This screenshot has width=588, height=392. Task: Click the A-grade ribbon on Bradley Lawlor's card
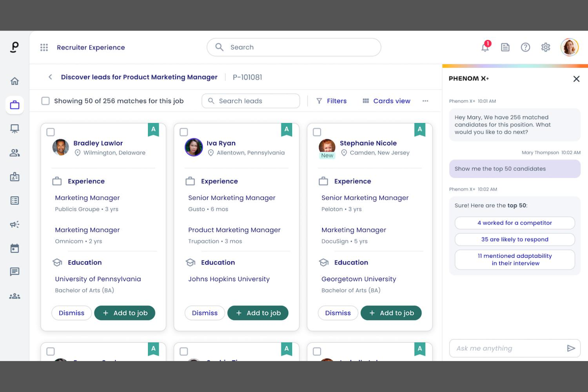153,129
